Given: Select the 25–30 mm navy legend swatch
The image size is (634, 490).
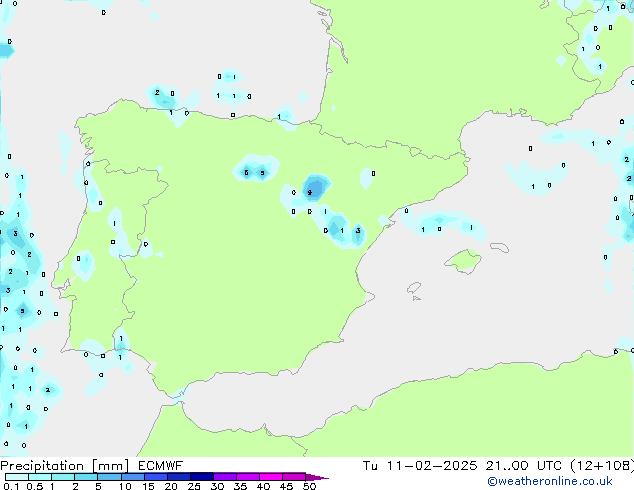Looking at the screenshot, I should coord(201,477).
